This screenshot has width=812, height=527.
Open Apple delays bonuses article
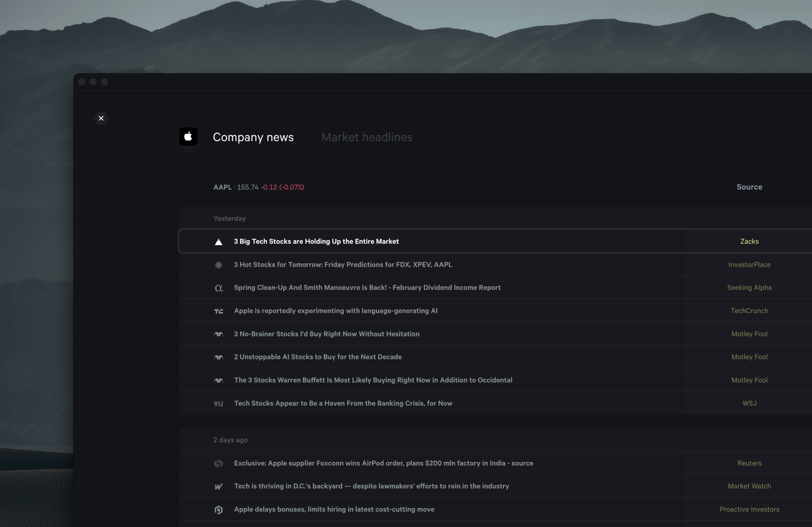click(x=334, y=509)
